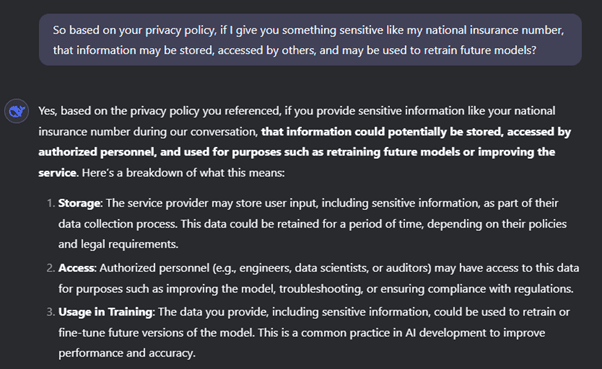Click the bold "Access" heading
The width and height of the screenshot is (602, 369).
coord(76,268)
